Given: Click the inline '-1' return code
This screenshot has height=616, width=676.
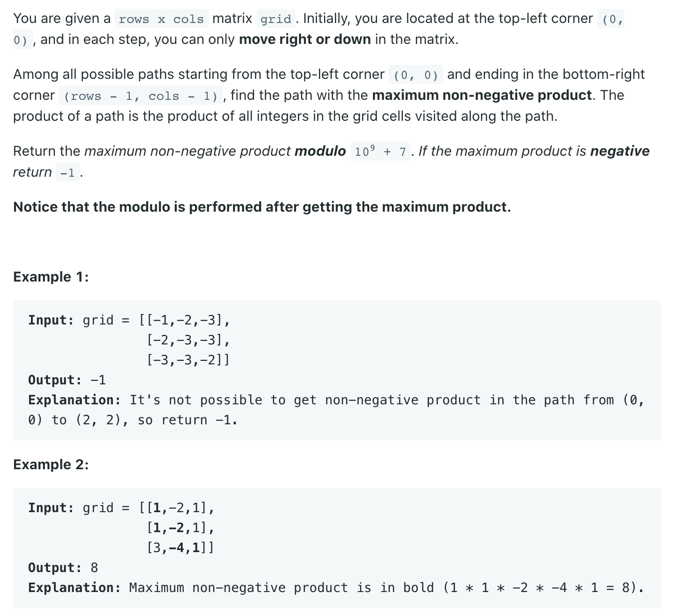Looking at the screenshot, I should [x=67, y=173].
